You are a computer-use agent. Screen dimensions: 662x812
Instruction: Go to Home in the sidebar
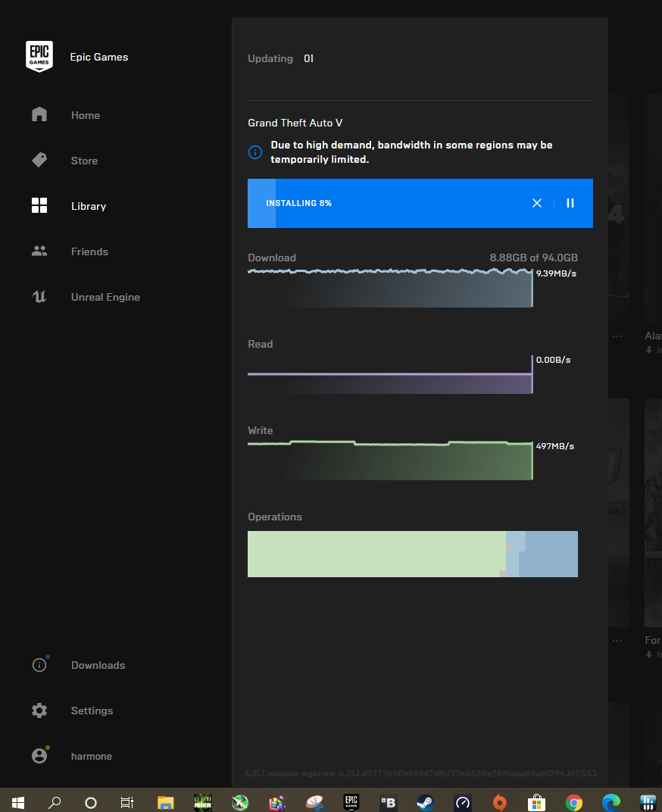tap(86, 115)
